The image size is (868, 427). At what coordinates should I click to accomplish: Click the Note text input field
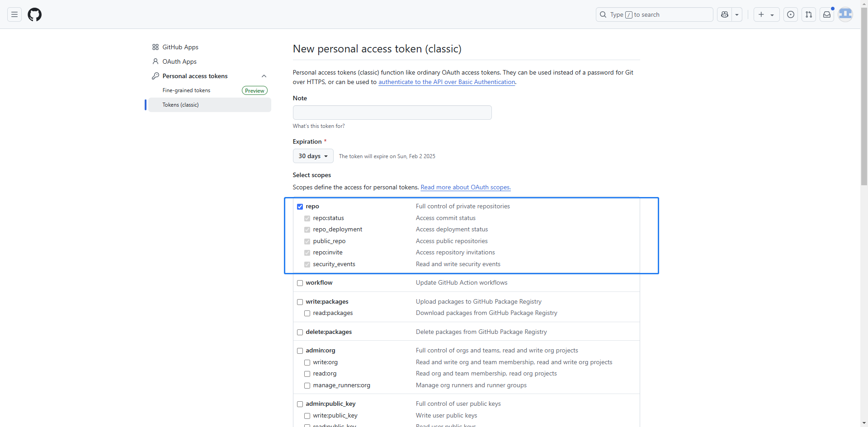pyautogui.click(x=392, y=113)
